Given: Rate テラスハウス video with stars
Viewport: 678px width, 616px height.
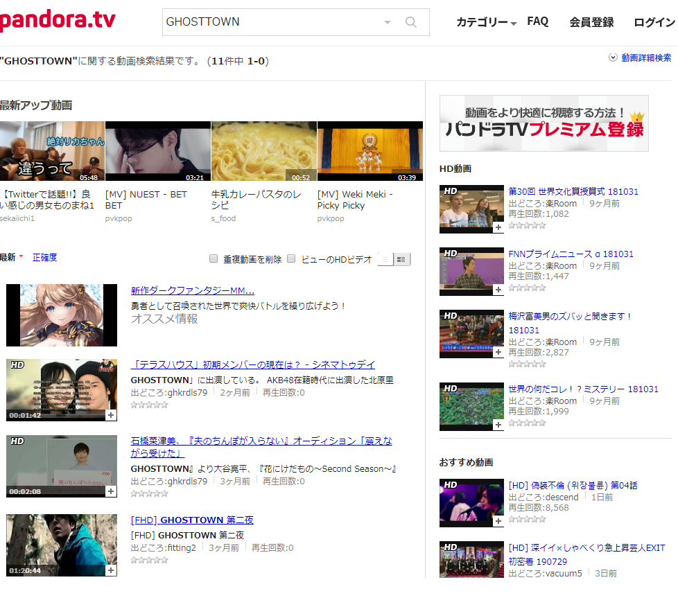Looking at the screenshot, I should click(150, 405).
